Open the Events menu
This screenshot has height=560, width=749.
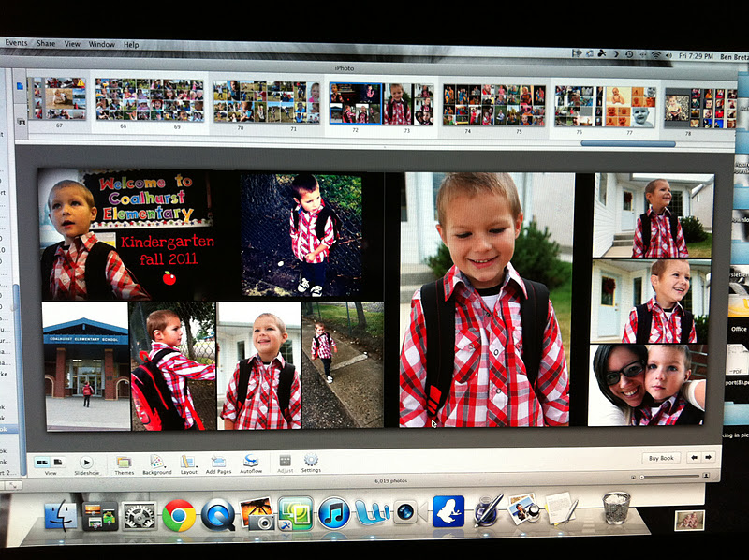pos(16,42)
